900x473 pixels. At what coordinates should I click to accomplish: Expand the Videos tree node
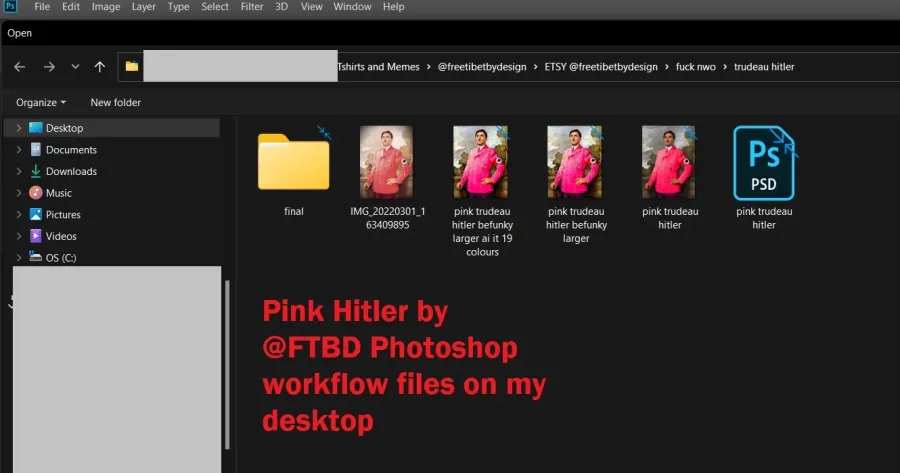point(19,236)
